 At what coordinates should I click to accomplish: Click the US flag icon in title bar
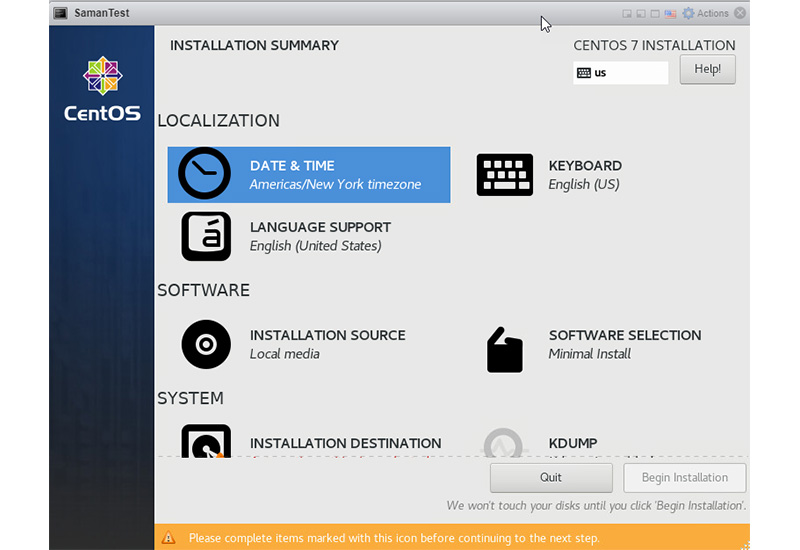pos(671,14)
